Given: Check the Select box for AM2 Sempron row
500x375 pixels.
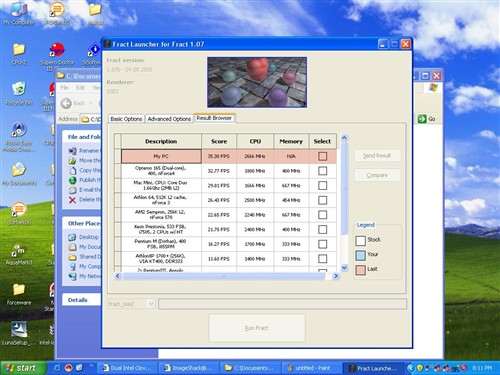Looking at the screenshot, I should 322,215.
